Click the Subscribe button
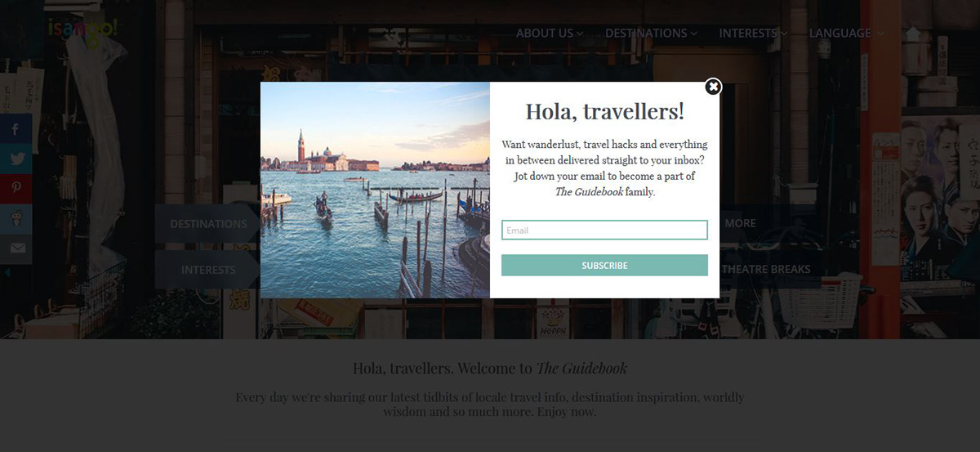Image resolution: width=980 pixels, height=452 pixels. pyautogui.click(x=604, y=265)
